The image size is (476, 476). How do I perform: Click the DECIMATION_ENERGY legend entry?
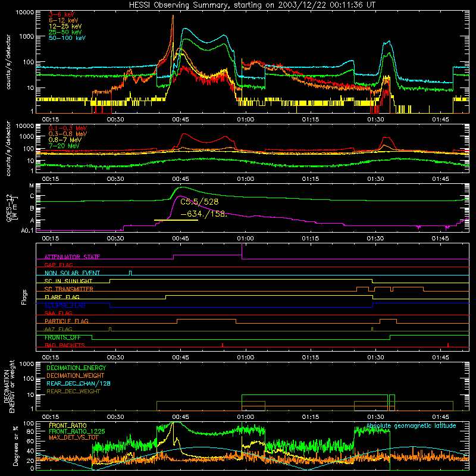(76, 368)
